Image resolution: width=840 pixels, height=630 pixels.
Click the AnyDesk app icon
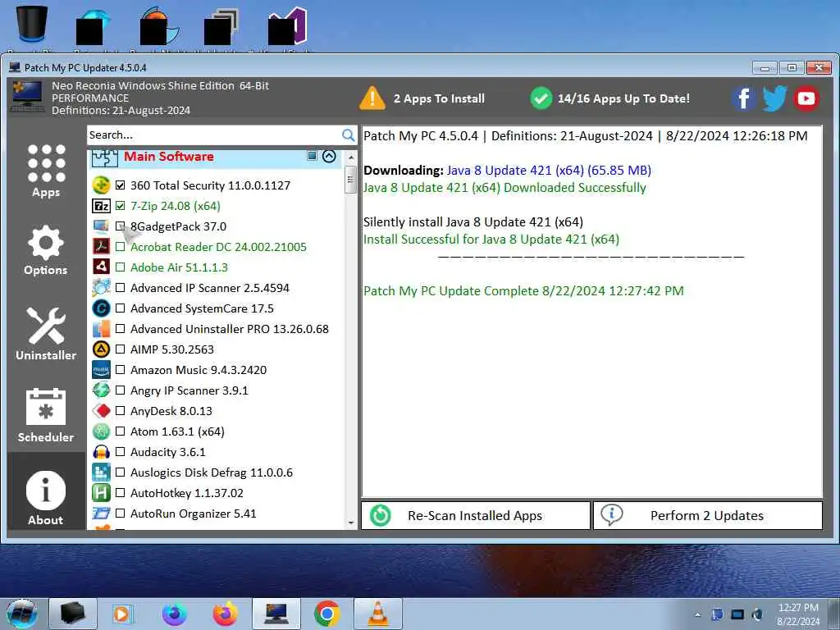101,411
